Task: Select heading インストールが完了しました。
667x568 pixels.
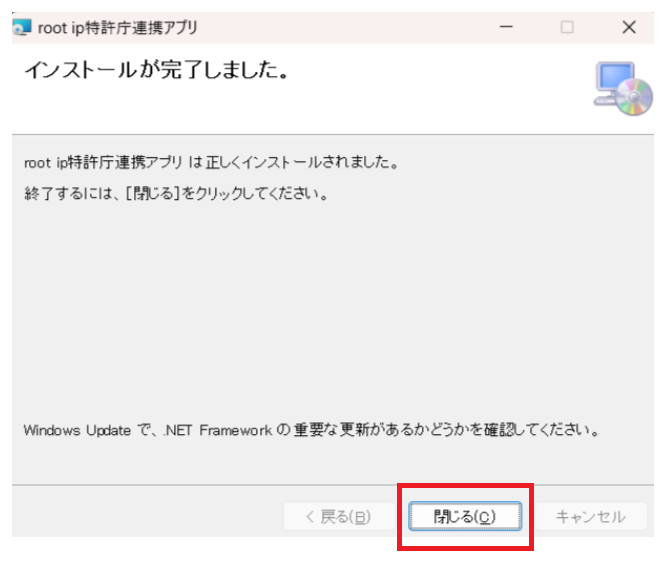Action: coord(157,70)
